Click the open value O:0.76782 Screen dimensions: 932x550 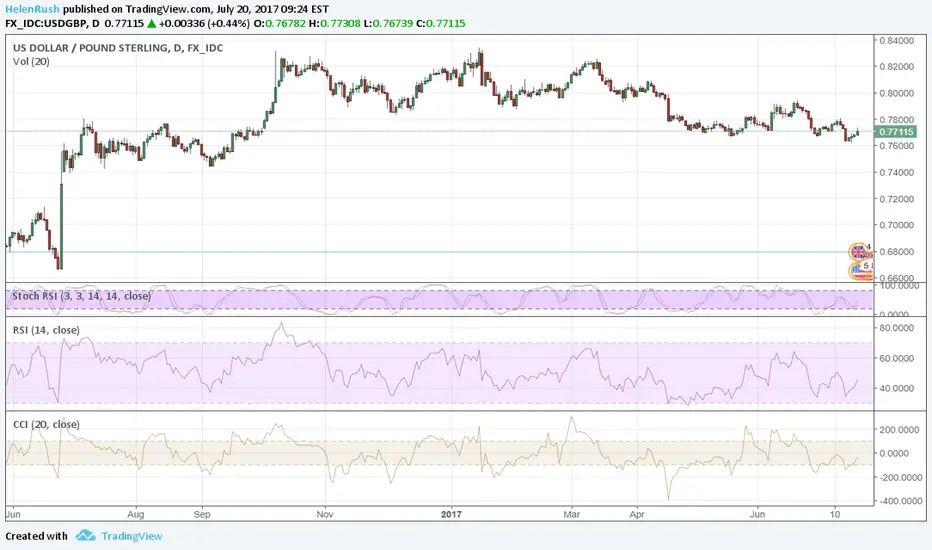point(279,24)
